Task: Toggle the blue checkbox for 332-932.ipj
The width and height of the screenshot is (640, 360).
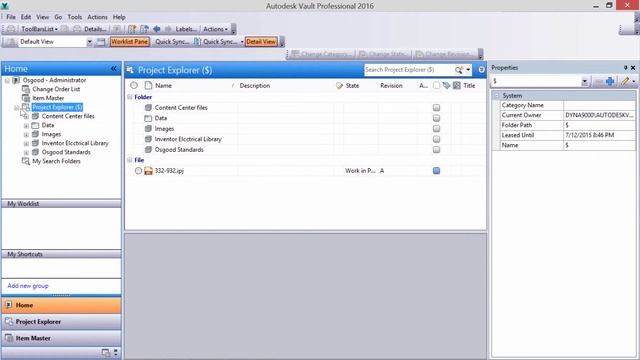Action: [x=436, y=171]
